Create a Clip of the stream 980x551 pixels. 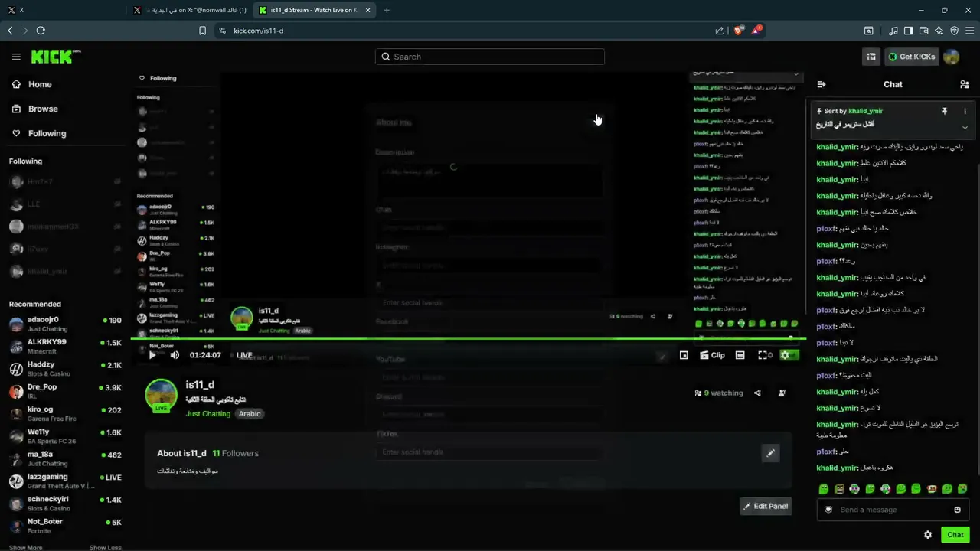point(712,355)
